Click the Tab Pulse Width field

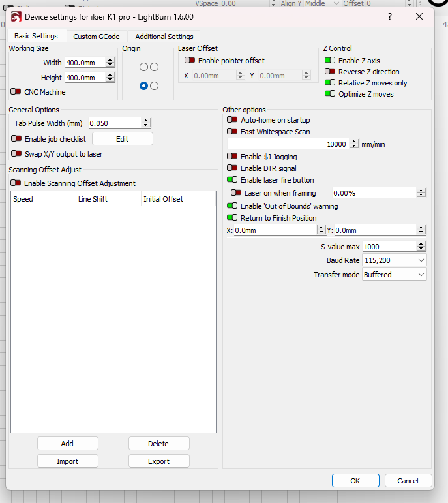coord(115,123)
